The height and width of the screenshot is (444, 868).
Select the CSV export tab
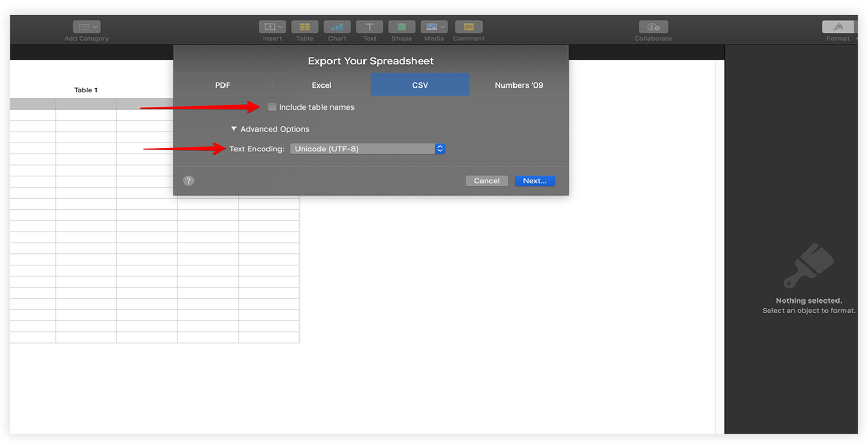[420, 85]
